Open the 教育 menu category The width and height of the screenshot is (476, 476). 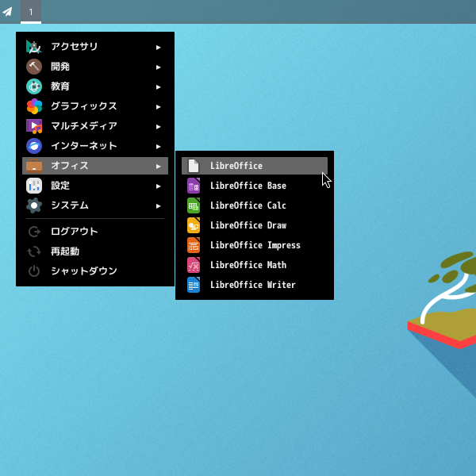(60, 86)
